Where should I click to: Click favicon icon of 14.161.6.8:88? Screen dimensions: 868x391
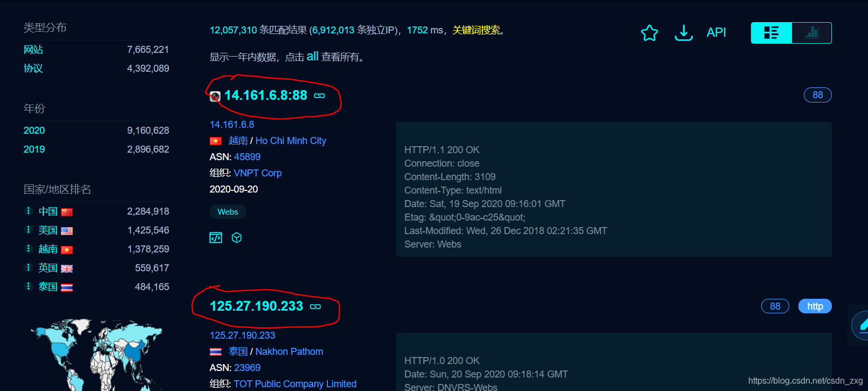pos(215,97)
